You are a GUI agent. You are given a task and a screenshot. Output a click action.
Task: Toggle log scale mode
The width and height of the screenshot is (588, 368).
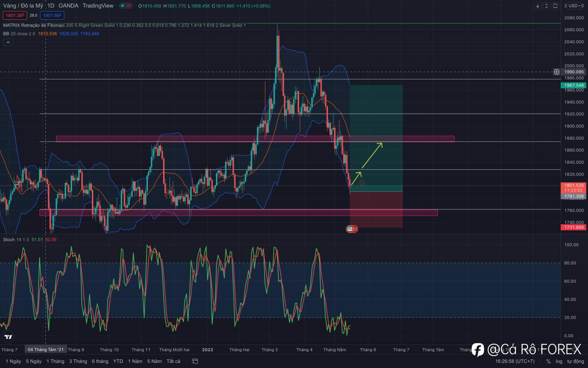pyautogui.click(x=559, y=362)
